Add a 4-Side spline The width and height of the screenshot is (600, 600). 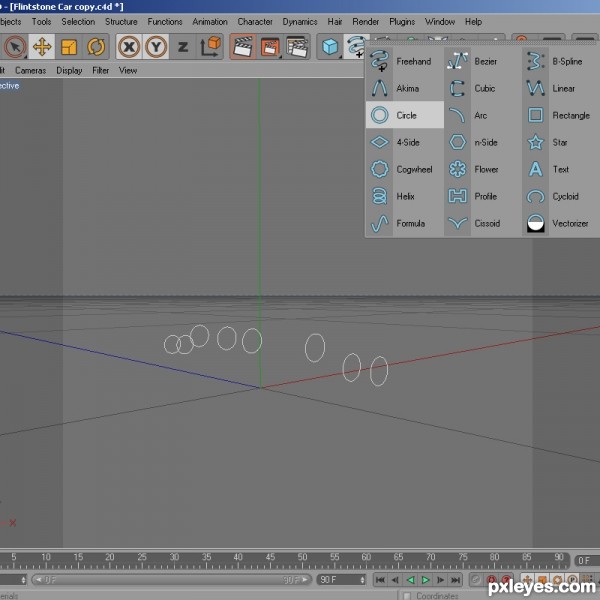click(405, 142)
